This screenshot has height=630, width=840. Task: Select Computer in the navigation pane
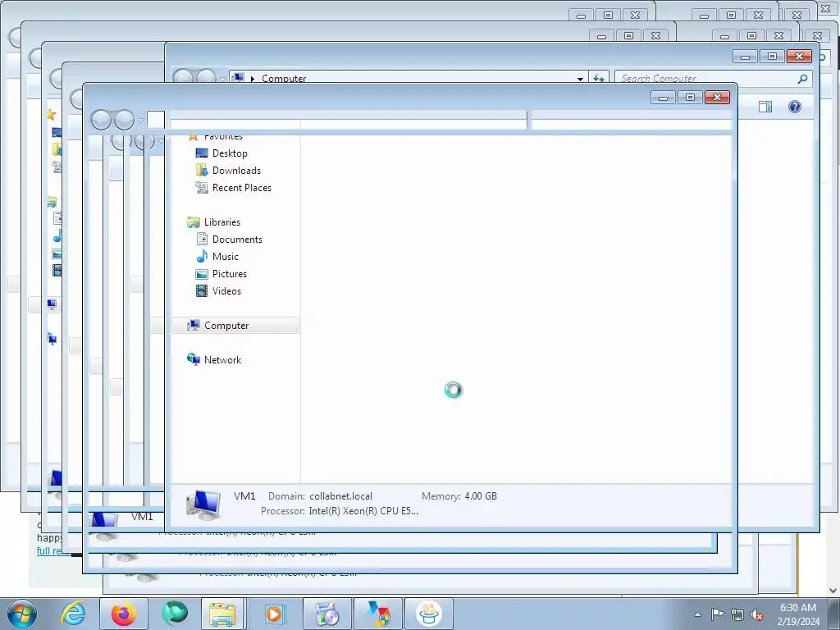235,325
